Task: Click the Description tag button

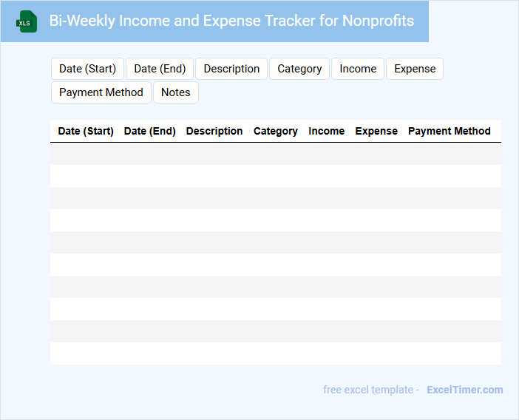Action: [x=231, y=69]
